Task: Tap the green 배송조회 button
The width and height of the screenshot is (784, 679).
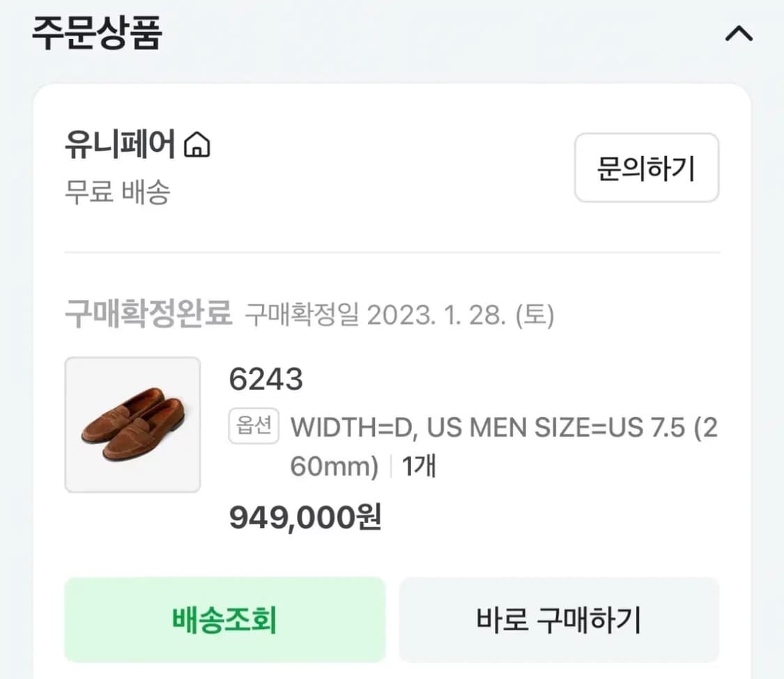Action: 224,619
